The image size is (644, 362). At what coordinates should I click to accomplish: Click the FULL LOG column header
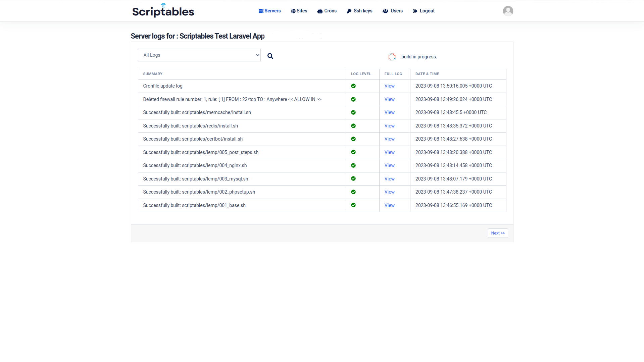[x=393, y=74]
